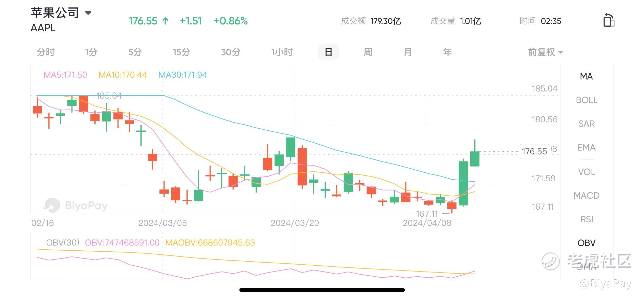The height and width of the screenshot is (298, 644).
Task: Click the 成交额 179.30亿 value
Action: point(386,21)
